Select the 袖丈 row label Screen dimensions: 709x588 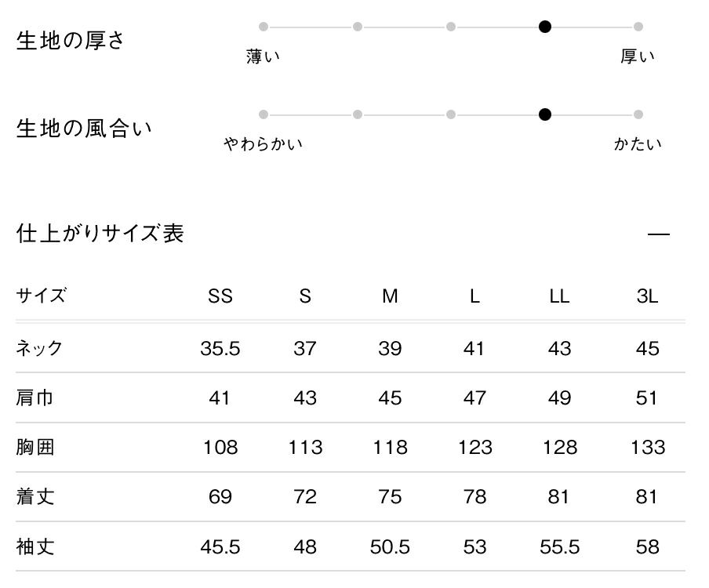(x=35, y=546)
